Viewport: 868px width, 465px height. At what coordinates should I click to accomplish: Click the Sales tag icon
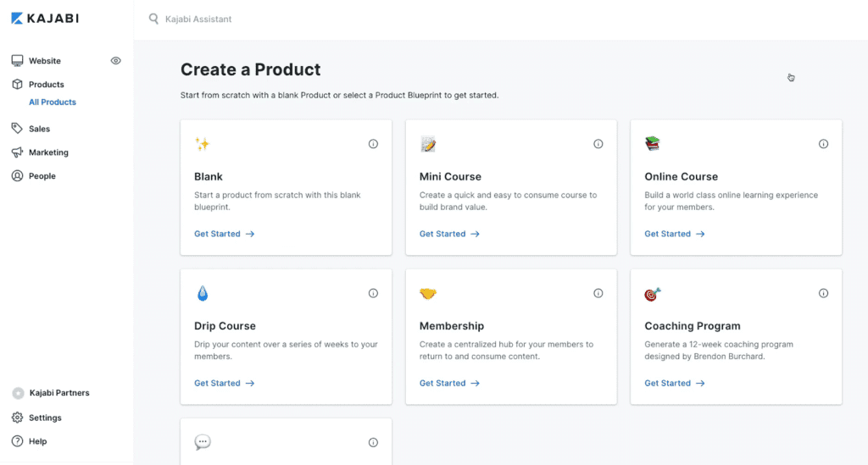pyautogui.click(x=17, y=128)
